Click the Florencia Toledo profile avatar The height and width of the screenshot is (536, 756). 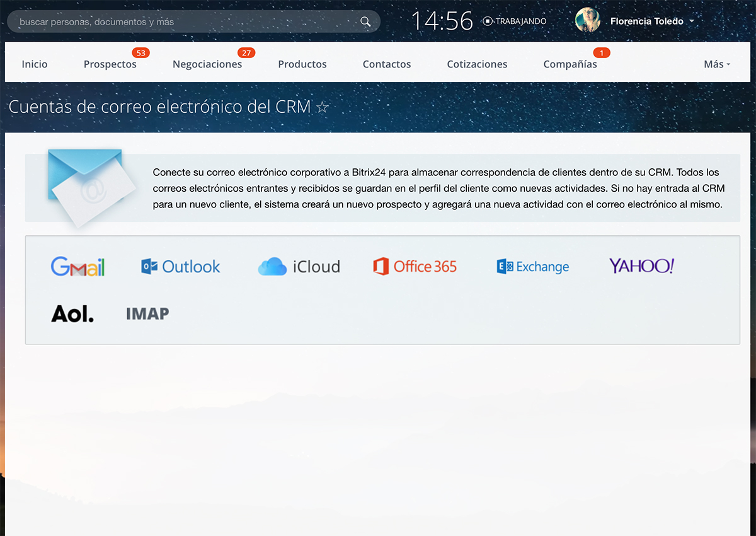[588, 21]
